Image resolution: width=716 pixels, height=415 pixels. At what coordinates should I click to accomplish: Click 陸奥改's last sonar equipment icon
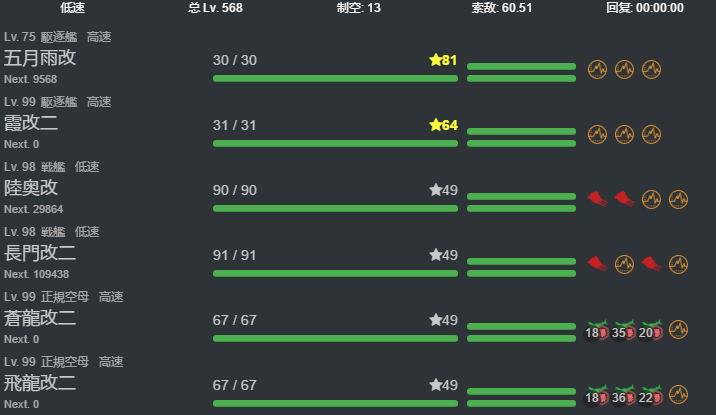tap(678, 199)
